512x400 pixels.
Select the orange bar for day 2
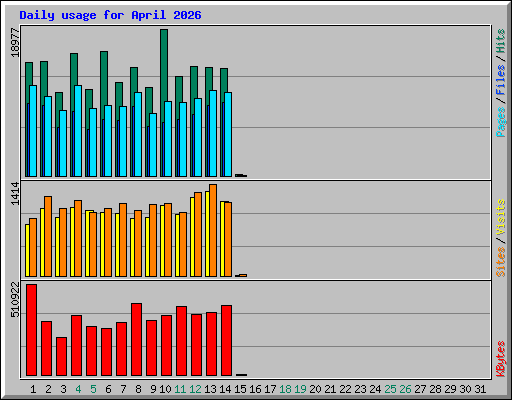click(x=48, y=236)
